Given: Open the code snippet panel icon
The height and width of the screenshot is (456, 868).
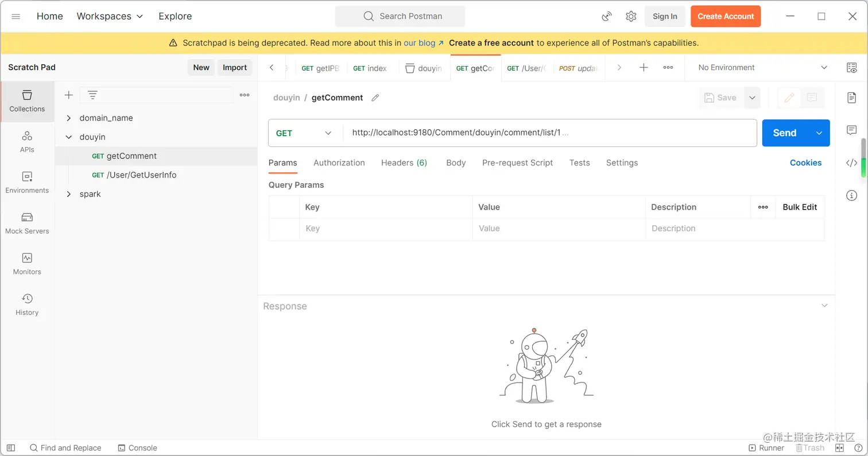Looking at the screenshot, I should click(851, 163).
